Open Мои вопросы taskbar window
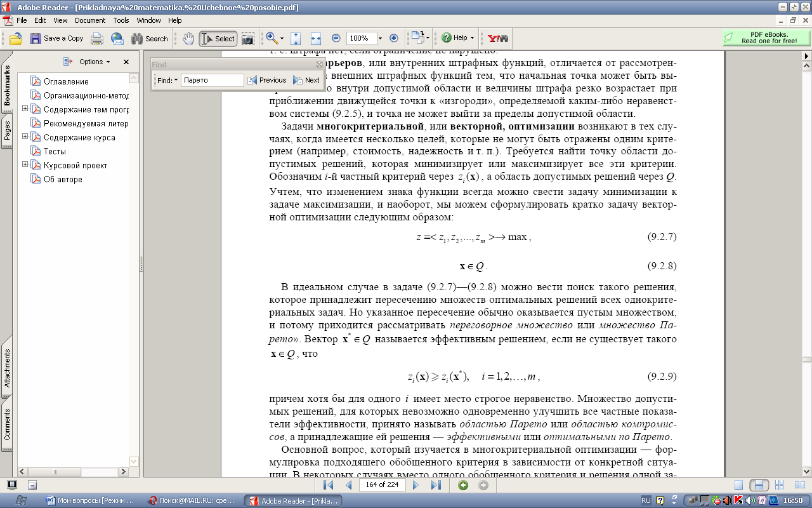The height and width of the screenshot is (508, 812). [x=93, y=500]
